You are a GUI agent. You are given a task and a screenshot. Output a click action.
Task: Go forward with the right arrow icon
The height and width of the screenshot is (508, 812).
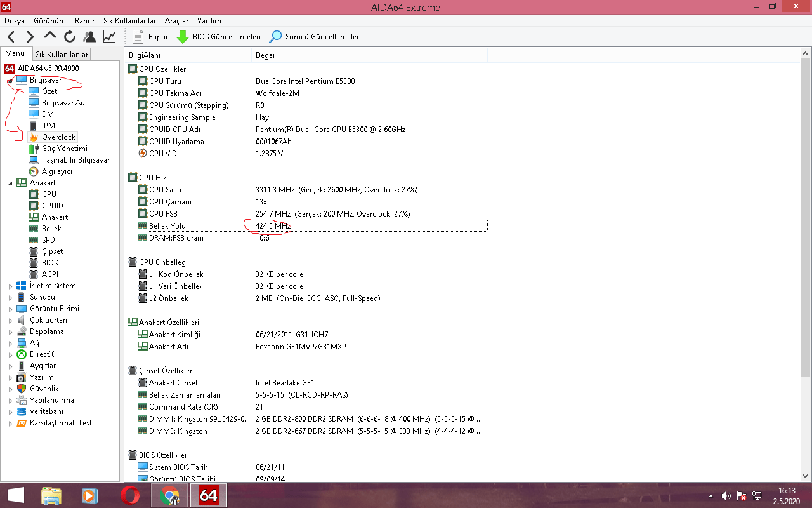pos(30,37)
